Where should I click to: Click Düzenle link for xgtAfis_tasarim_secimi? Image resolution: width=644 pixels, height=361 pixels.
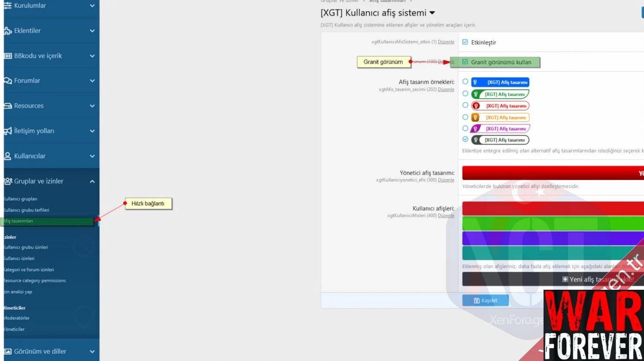click(x=446, y=90)
